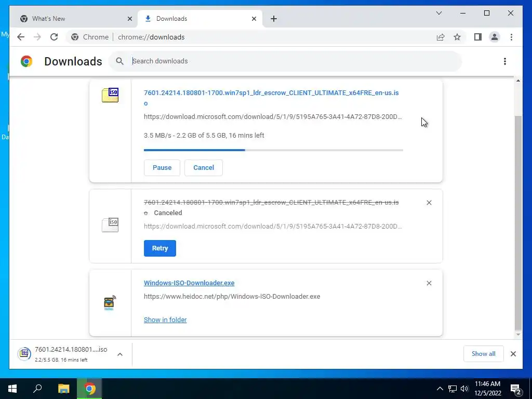Viewport: 532px width, 399px height.
Task: Click the Chrome icon in the taskbar
Action: (89, 389)
